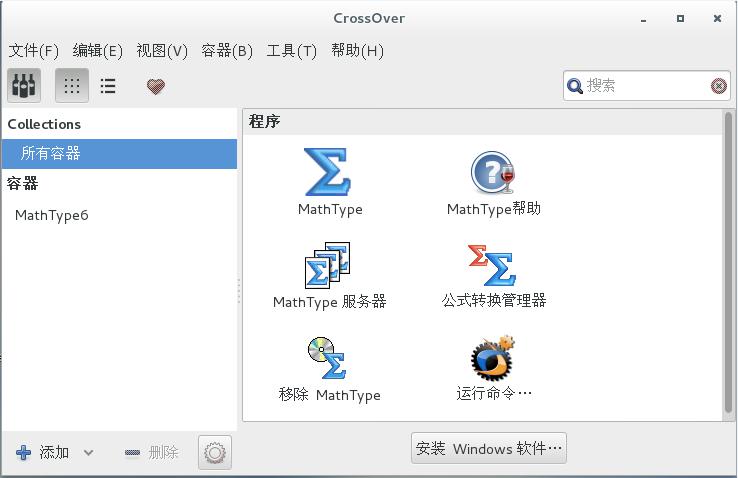Click the 容器 heading in sidebar
The height and width of the screenshot is (478, 738).
click(22, 183)
